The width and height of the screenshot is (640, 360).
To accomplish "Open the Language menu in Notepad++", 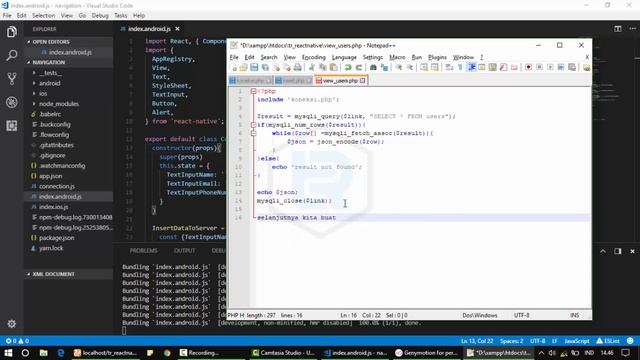I will (344, 57).
